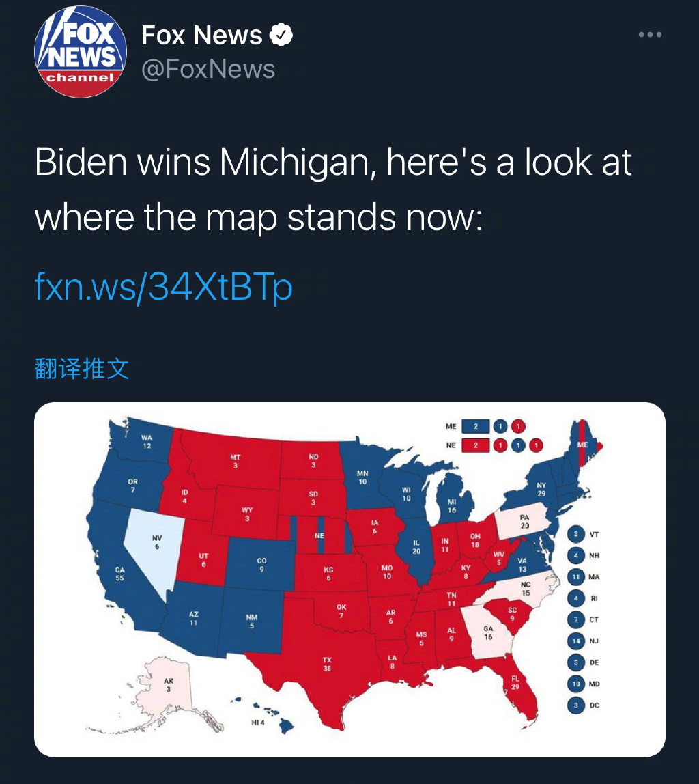Open the fxn.ws/34XtBTp link

click(163, 287)
